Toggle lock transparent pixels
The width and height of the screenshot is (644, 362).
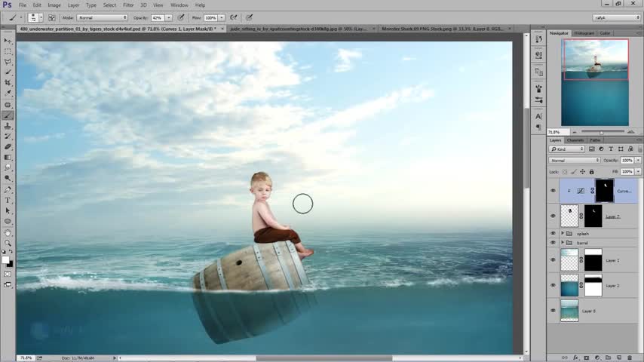coord(565,172)
